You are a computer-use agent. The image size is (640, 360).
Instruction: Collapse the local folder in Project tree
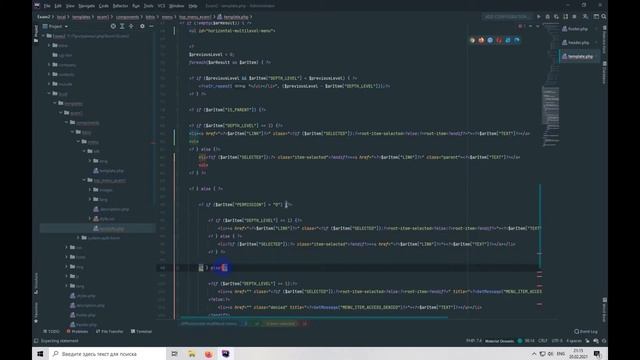pyautogui.click(x=49, y=93)
